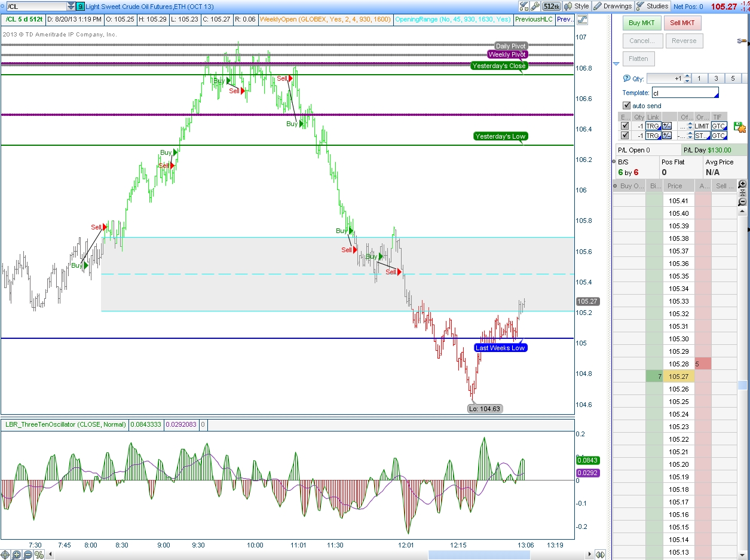Click the save template puzzle icon
Screen dimensions: 750x560
coord(739,127)
